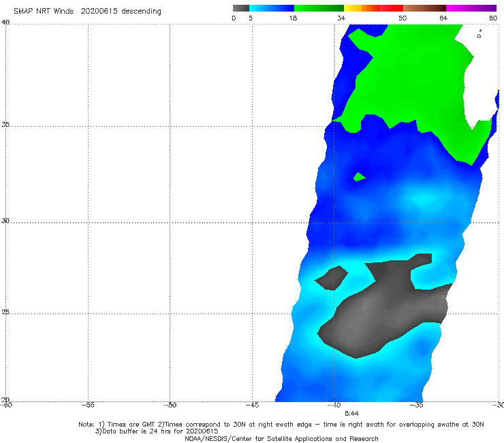
Task: Click the longitude axis label "-50"
Action: 170,405
